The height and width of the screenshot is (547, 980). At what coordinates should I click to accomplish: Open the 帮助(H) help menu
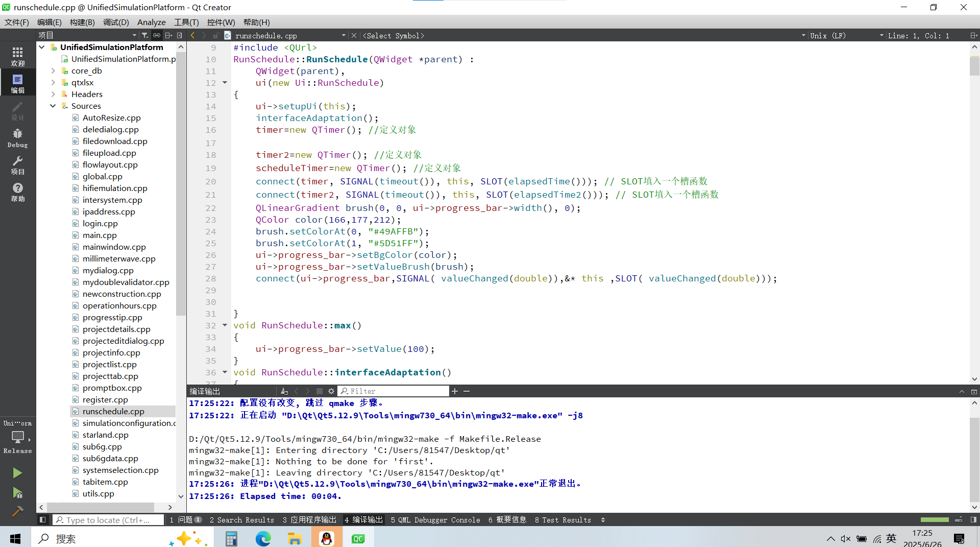coord(257,22)
